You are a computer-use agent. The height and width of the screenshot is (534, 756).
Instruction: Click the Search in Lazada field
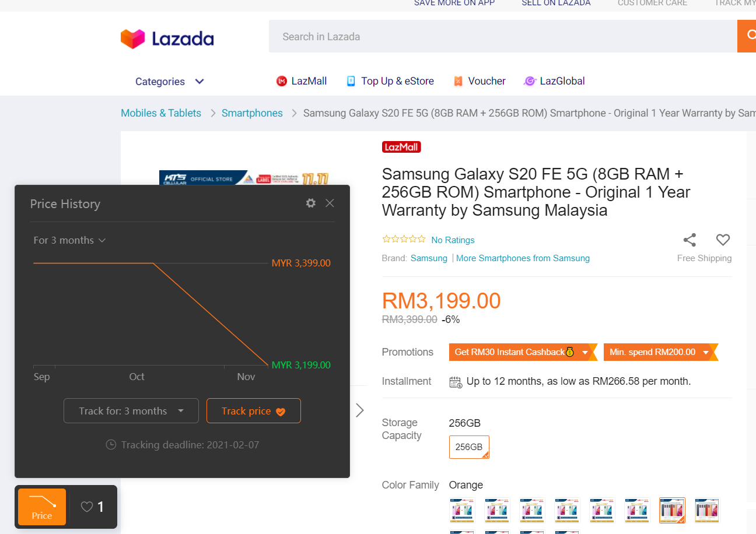click(502, 36)
